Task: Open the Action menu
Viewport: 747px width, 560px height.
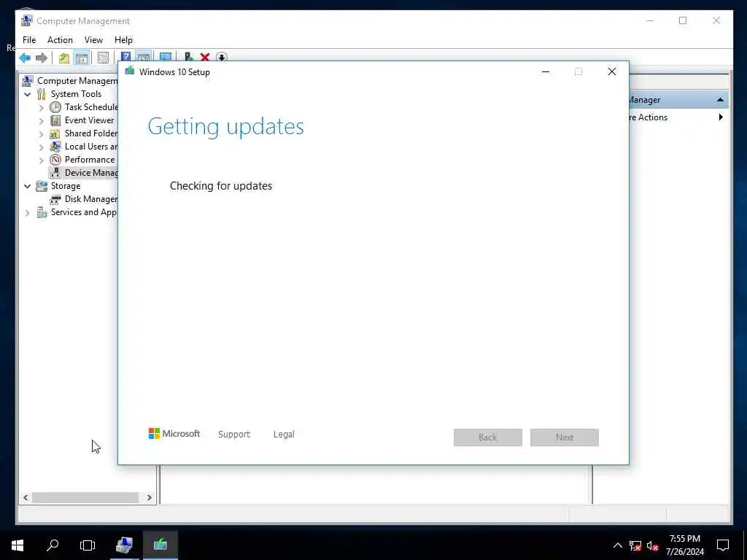Action: [x=60, y=40]
